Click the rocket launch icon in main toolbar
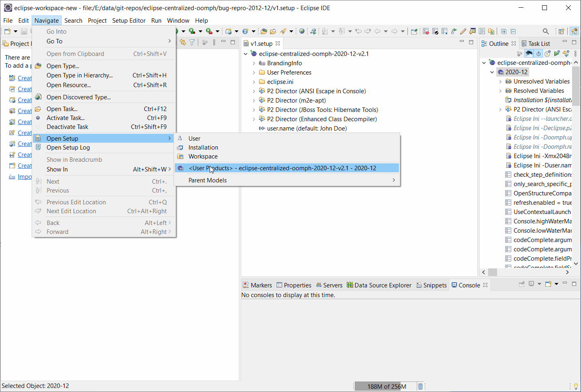 click(283, 31)
